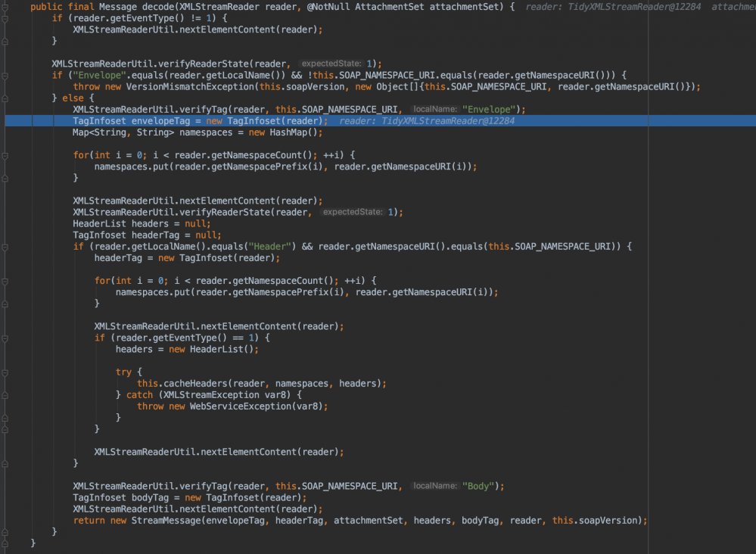Click 'Map<String, String>' type declaration
This screenshot has width=756, height=554.
coord(123,132)
